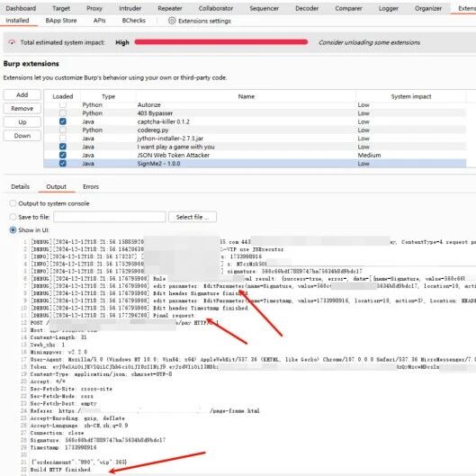Toggle the Autorize extension loaded checkbox
Screen dimensions: 476x476
[62, 104]
